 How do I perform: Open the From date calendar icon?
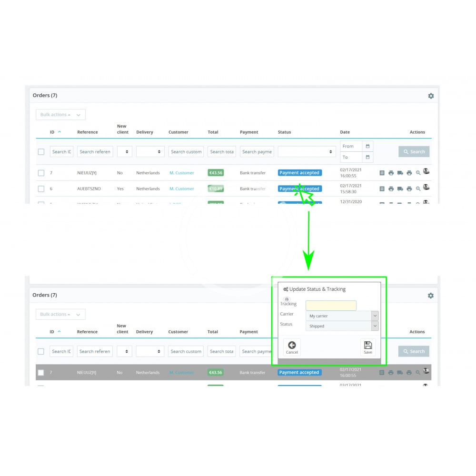pos(367,146)
